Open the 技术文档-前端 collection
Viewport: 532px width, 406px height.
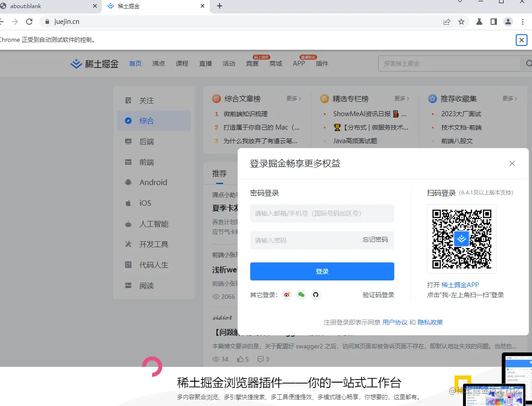click(x=461, y=127)
